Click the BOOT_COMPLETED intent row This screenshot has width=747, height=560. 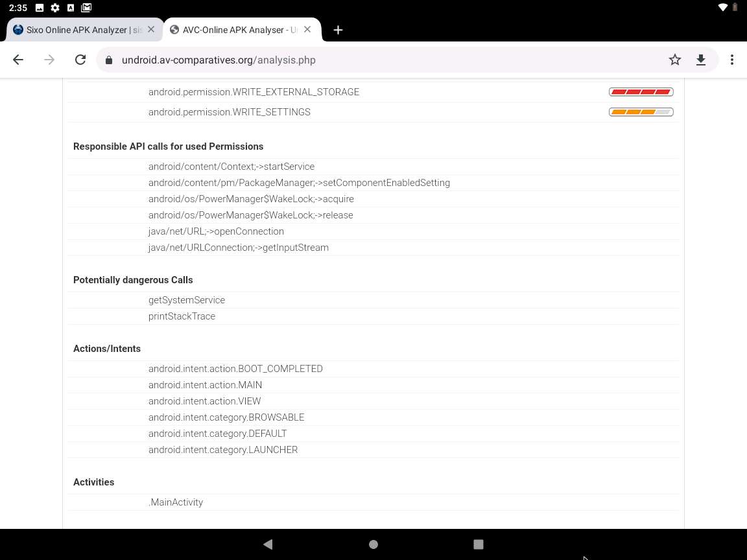click(235, 369)
